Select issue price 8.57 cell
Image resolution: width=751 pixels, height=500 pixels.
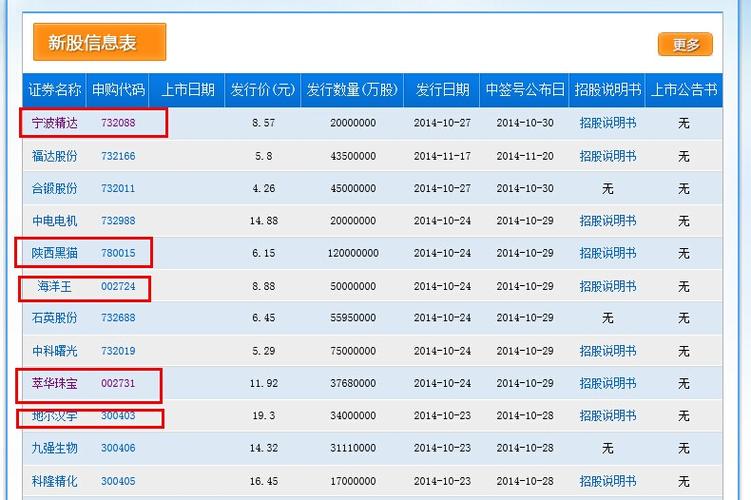tap(263, 123)
